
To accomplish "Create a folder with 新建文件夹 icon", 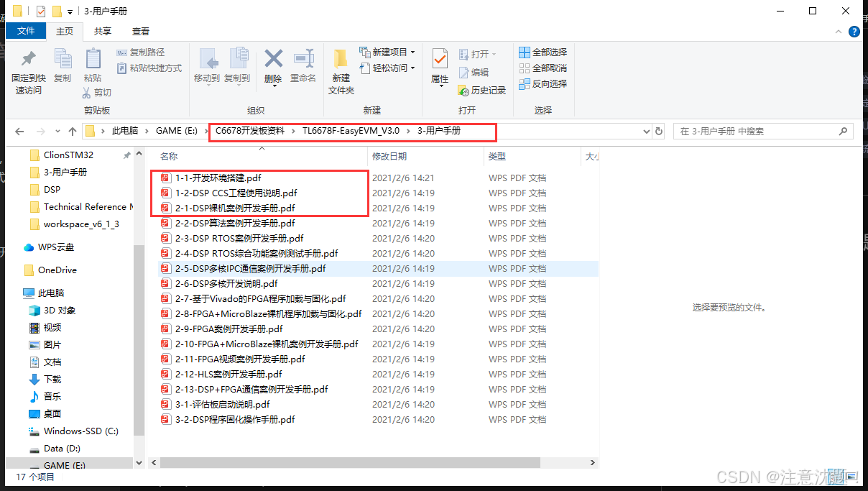I will point(341,70).
